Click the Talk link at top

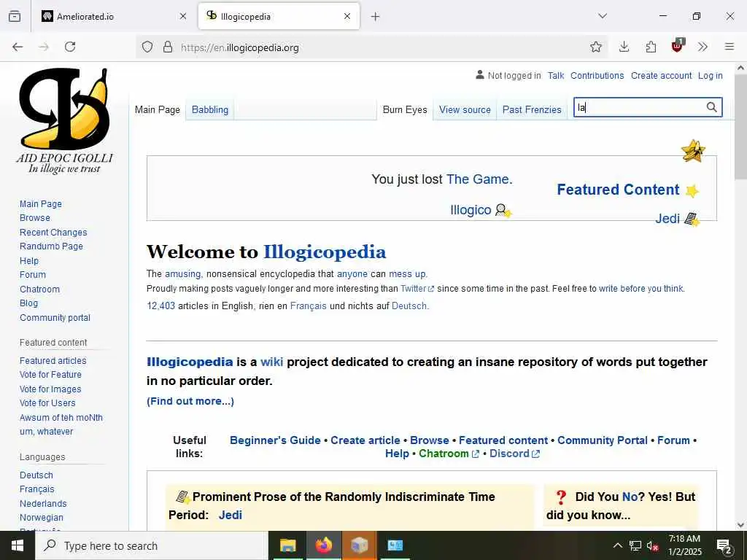(x=555, y=75)
